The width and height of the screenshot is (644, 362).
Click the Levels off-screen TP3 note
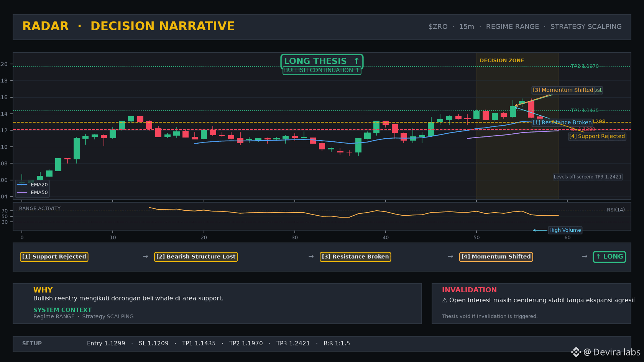click(x=588, y=177)
